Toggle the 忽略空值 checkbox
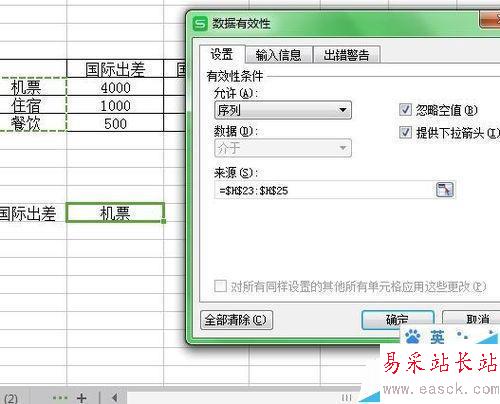Image resolution: width=500 pixels, height=404 pixels. [x=405, y=110]
